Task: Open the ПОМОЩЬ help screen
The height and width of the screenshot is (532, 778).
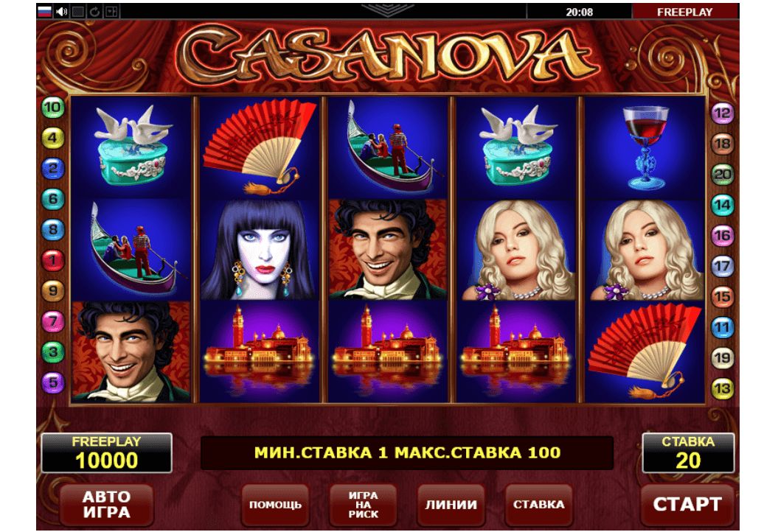Action: click(x=275, y=505)
